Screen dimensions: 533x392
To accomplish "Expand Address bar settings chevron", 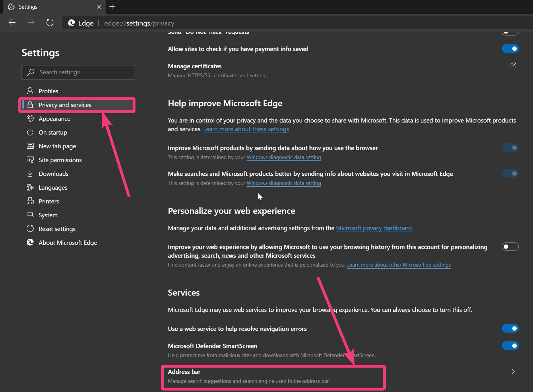I will [x=513, y=372].
